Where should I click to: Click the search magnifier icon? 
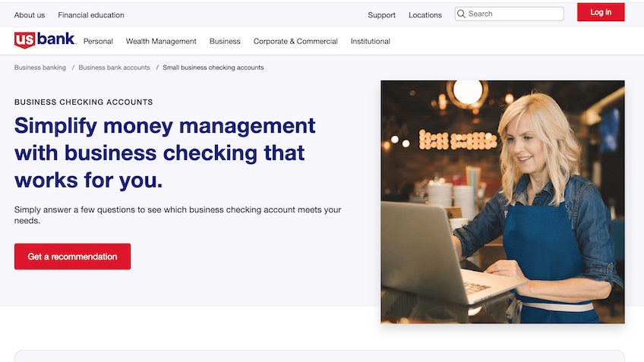pyautogui.click(x=461, y=14)
